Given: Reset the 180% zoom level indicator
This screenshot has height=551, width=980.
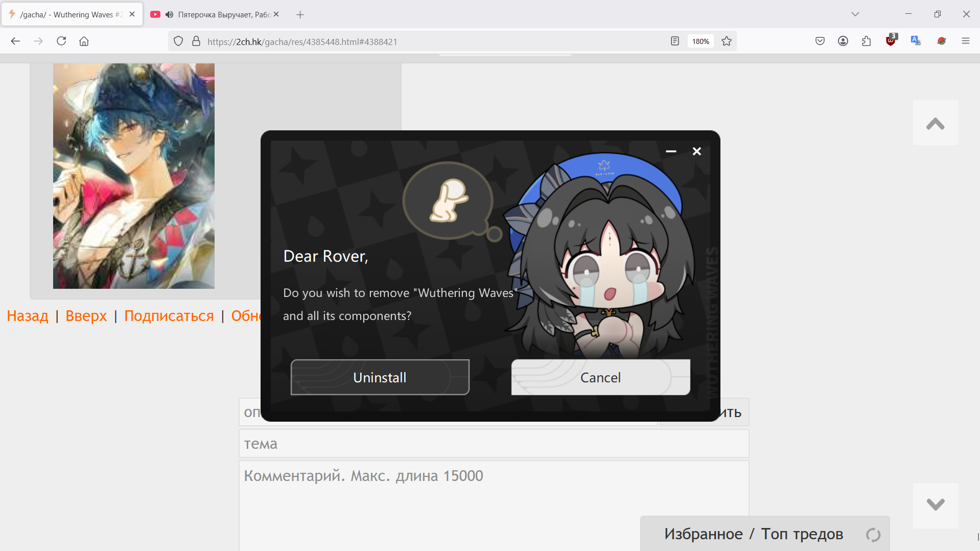Looking at the screenshot, I should tap(701, 41).
